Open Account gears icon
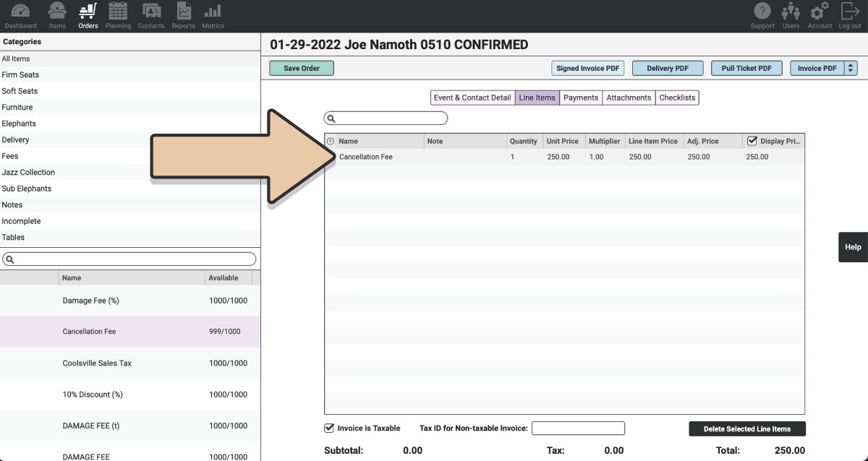The width and height of the screenshot is (868, 461). point(820,12)
